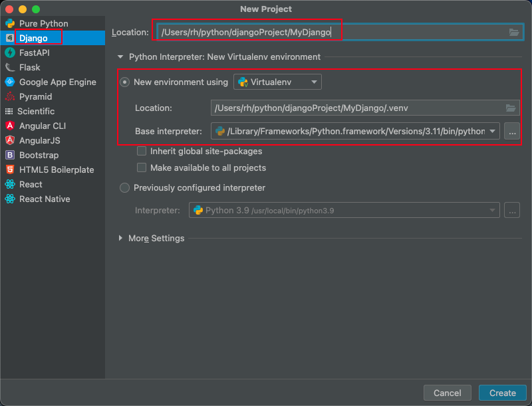Click the React Native atom icon

click(10, 199)
